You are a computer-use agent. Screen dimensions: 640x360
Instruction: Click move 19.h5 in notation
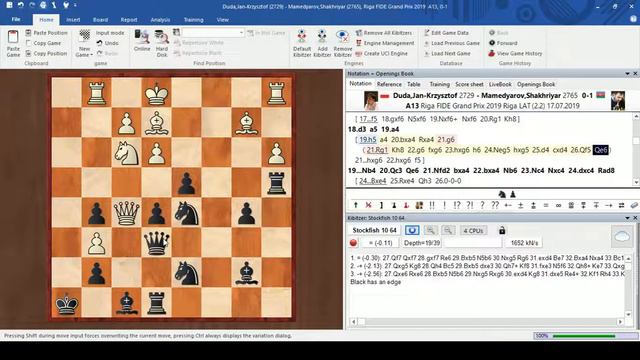pos(367,140)
